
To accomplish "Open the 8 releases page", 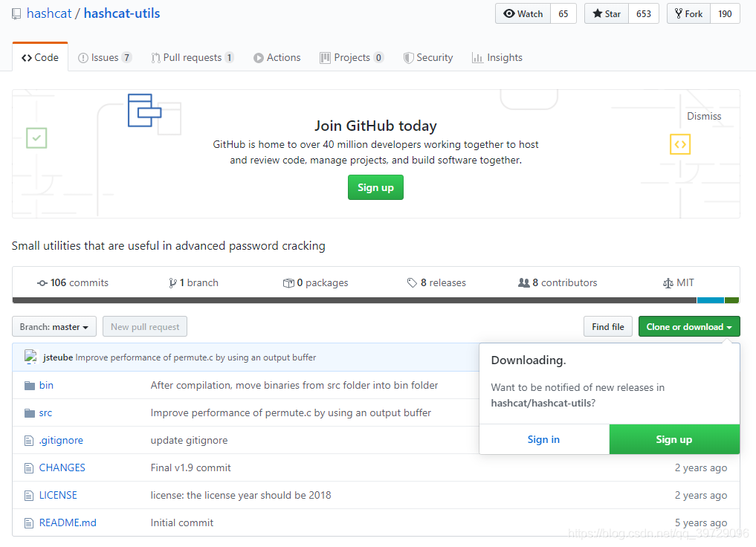I will point(437,283).
